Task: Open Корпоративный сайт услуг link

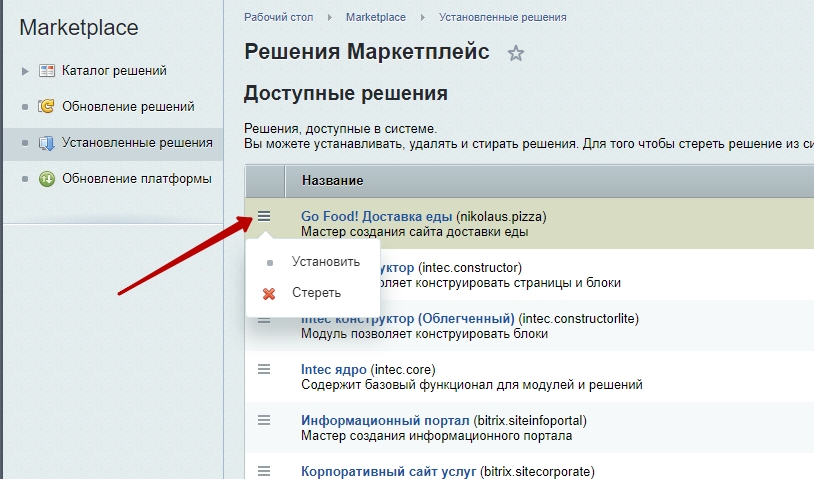Action: point(388,471)
